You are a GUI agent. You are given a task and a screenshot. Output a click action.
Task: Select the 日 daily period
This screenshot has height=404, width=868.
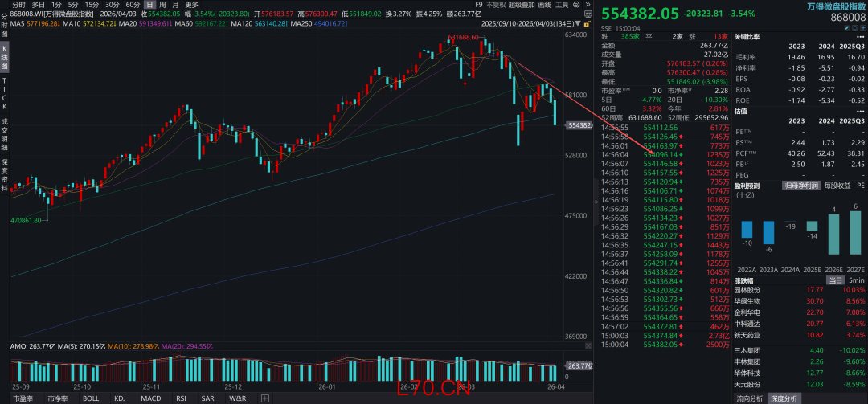149,5
